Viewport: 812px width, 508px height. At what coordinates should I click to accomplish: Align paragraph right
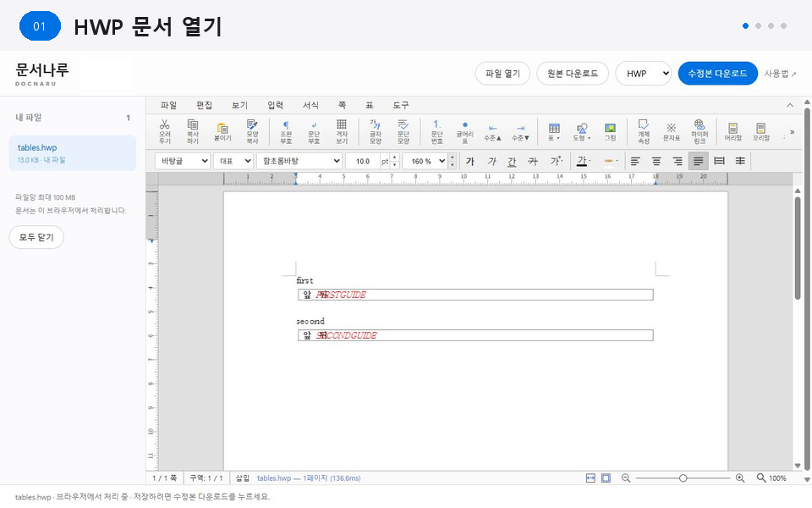[x=678, y=161]
